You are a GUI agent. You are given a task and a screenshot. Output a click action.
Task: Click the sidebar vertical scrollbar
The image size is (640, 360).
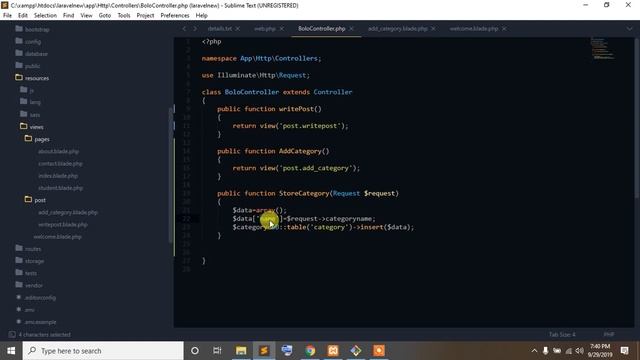click(171, 176)
